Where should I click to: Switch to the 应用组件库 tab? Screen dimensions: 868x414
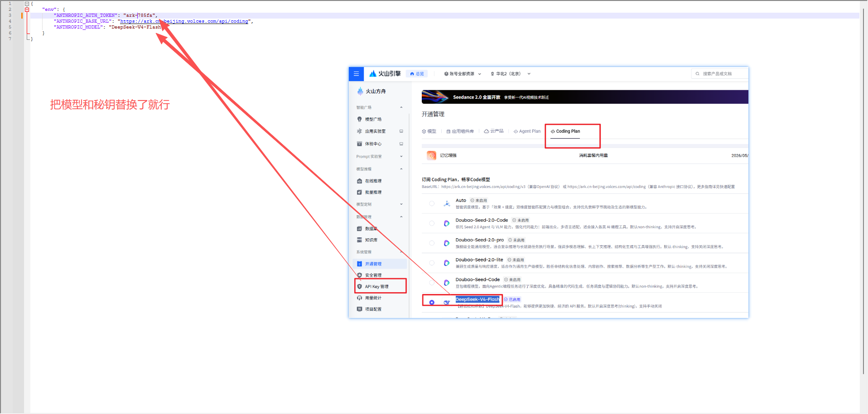pyautogui.click(x=460, y=131)
